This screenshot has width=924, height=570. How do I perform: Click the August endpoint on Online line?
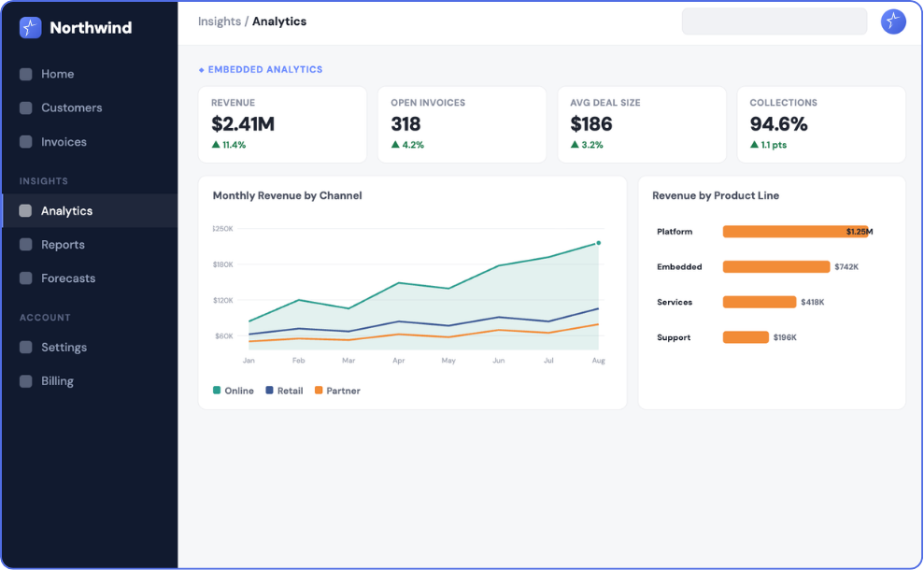(x=599, y=243)
